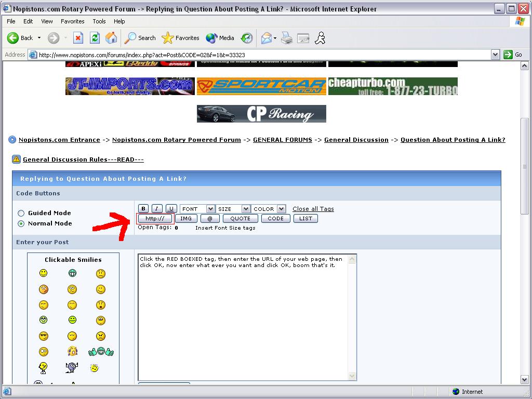Expand the COLOR dropdown
Image resolution: width=532 pixels, height=399 pixels.
point(268,209)
